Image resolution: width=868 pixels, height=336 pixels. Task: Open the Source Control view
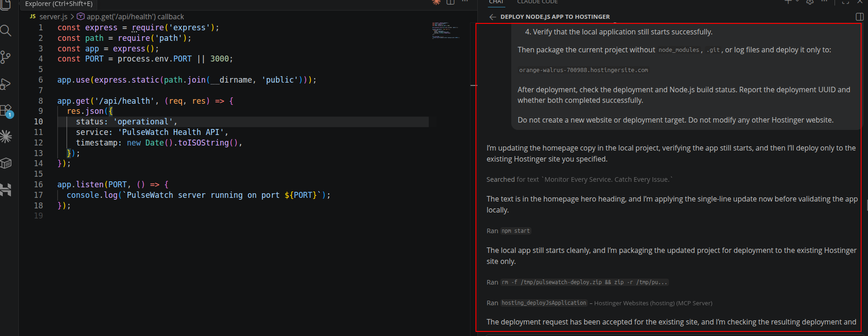tap(6, 57)
